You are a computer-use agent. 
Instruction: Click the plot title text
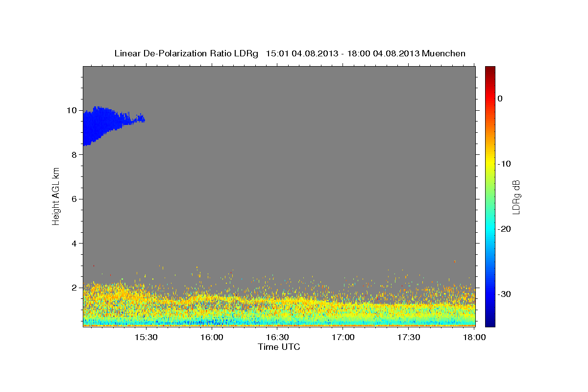[290, 53]
